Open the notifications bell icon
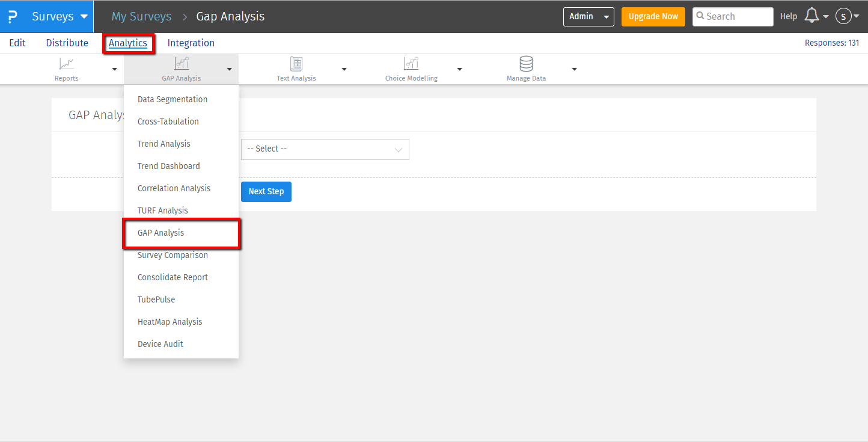 pos(811,16)
